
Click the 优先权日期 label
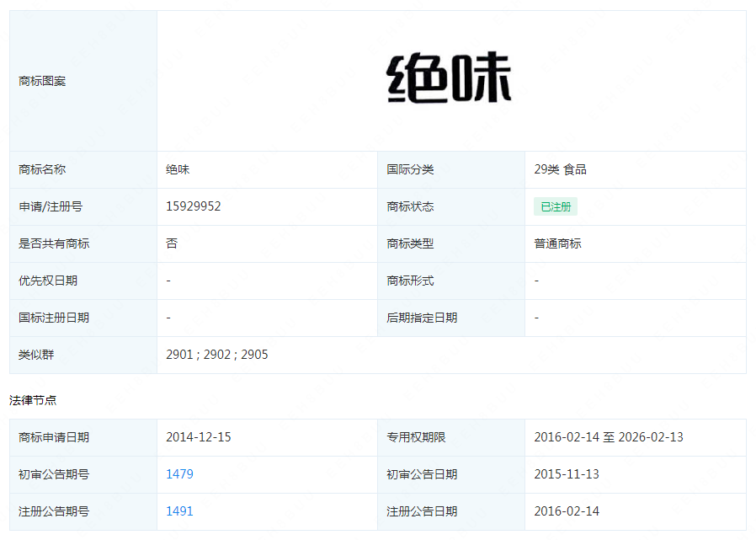point(48,281)
